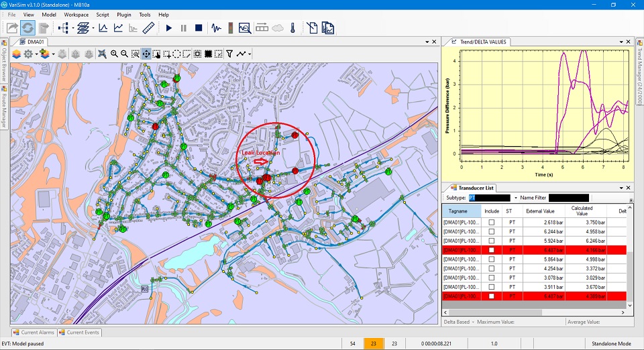Tick Include checkbox in 3.911 bar row

coord(492,286)
